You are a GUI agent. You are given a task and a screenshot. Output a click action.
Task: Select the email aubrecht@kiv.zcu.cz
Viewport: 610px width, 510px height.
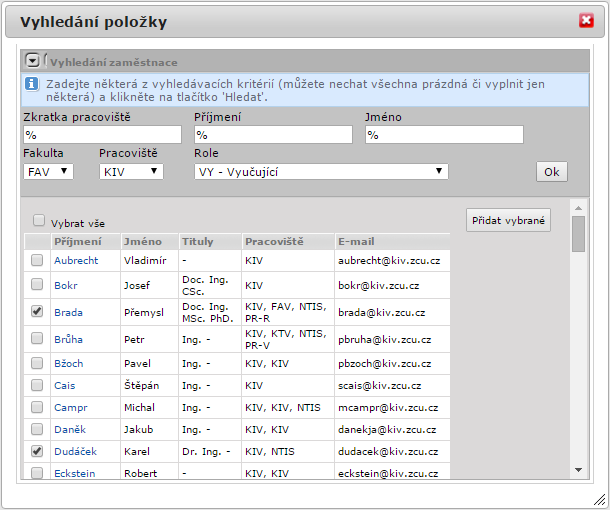coord(389,260)
